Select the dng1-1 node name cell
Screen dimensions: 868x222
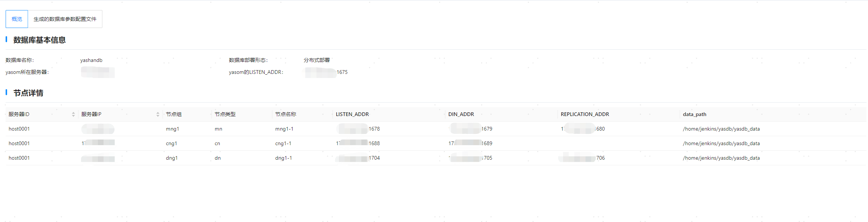tap(283, 158)
